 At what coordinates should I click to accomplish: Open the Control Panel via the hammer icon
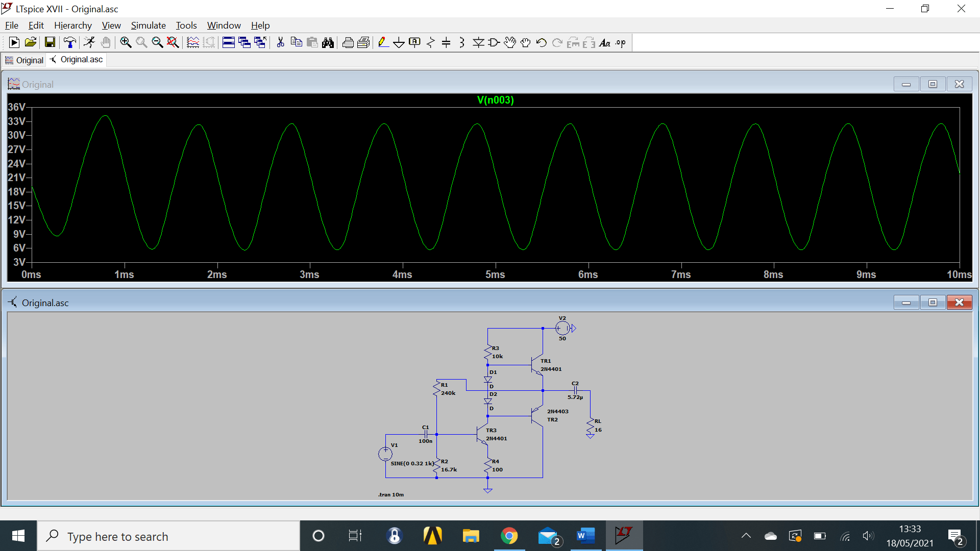point(70,42)
